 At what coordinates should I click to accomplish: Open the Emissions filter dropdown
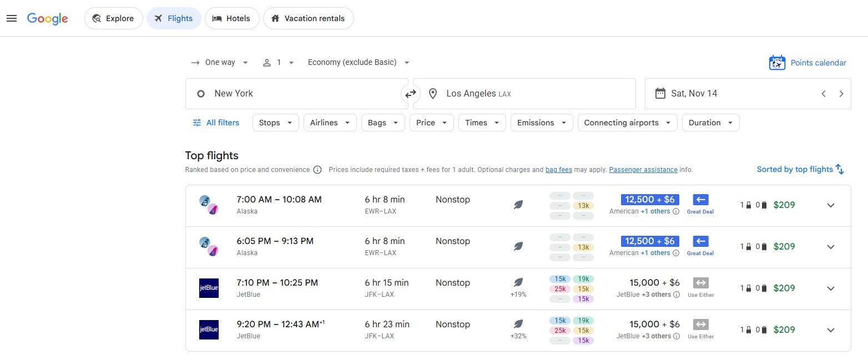(542, 123)
